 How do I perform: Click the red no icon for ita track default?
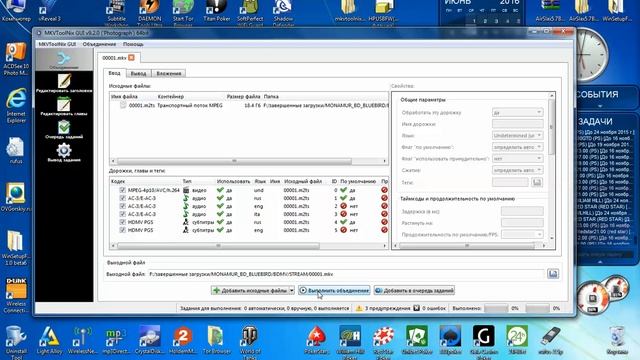coord(344,214)
